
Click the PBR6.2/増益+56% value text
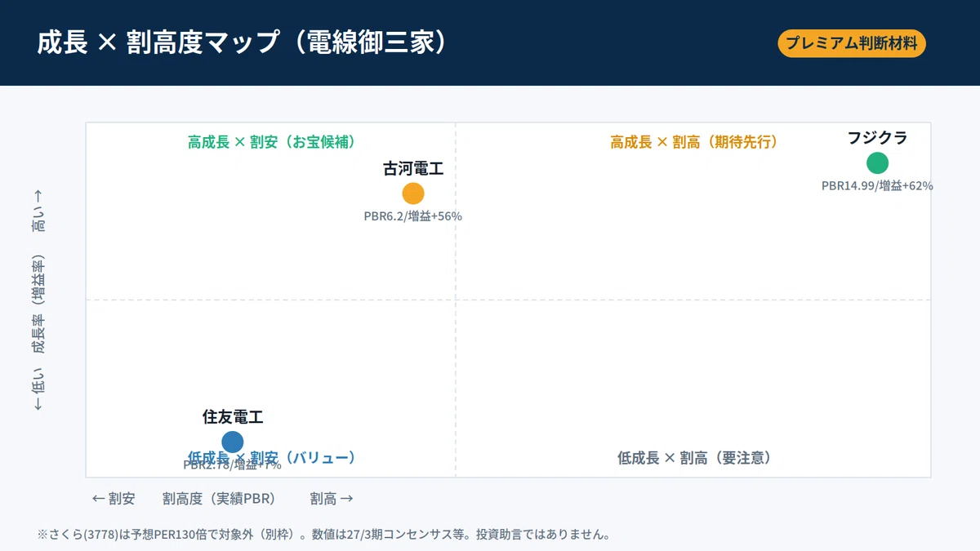tap(413, 216)
